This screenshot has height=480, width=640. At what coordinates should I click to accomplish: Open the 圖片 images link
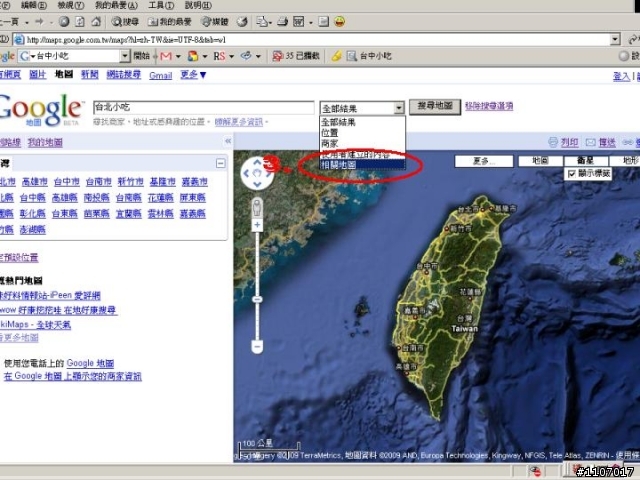(x=38, y=74)
